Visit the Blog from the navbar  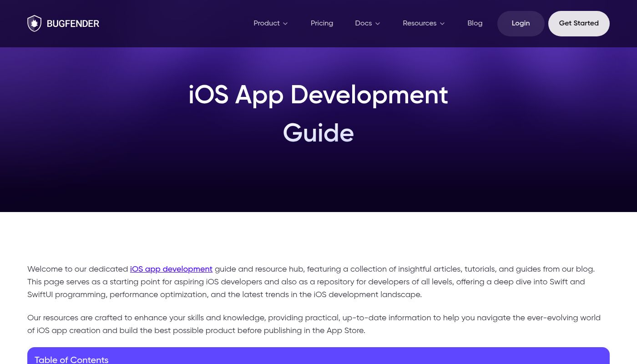(x=475, y=24)
